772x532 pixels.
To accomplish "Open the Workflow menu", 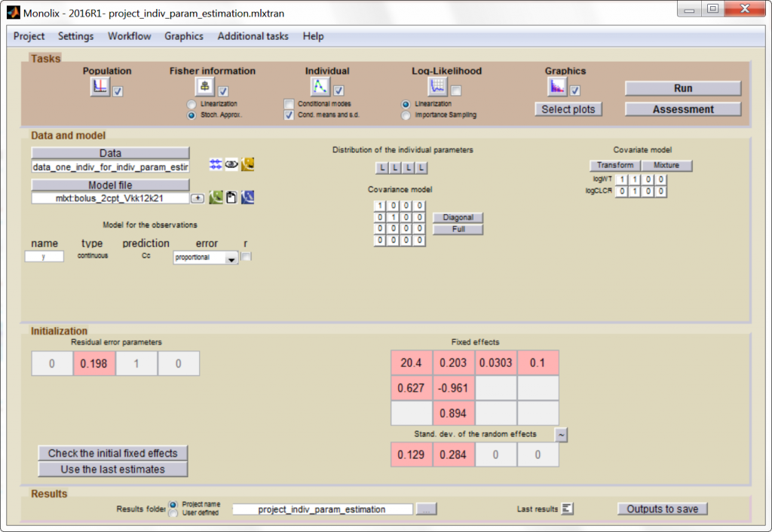I will click(x=129, y=35).
